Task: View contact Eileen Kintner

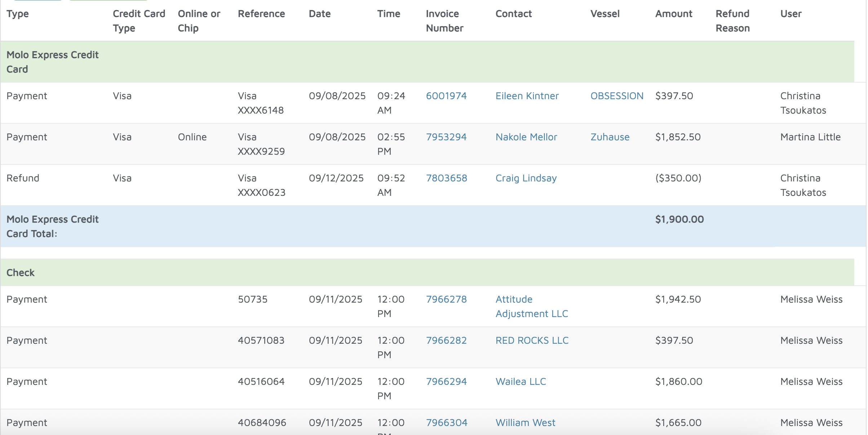Action: pyautogui.click(x=527, y=96)
